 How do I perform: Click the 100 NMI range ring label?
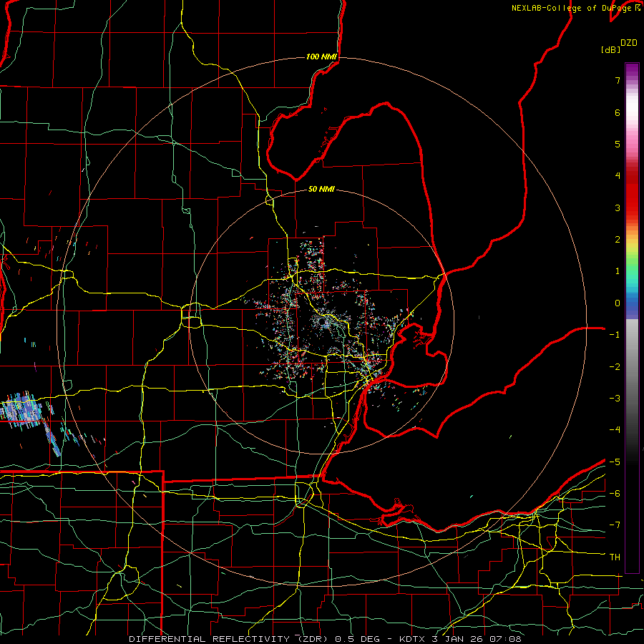(x=321, y=57)
